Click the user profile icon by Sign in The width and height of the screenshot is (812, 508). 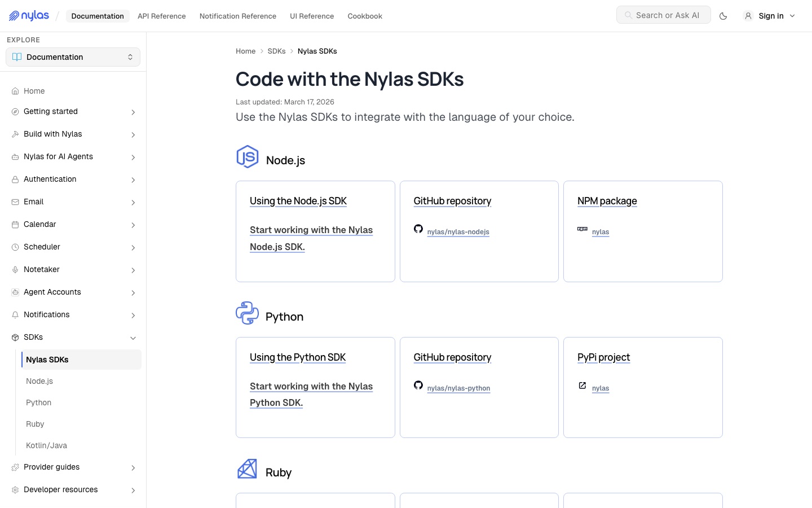748,16
